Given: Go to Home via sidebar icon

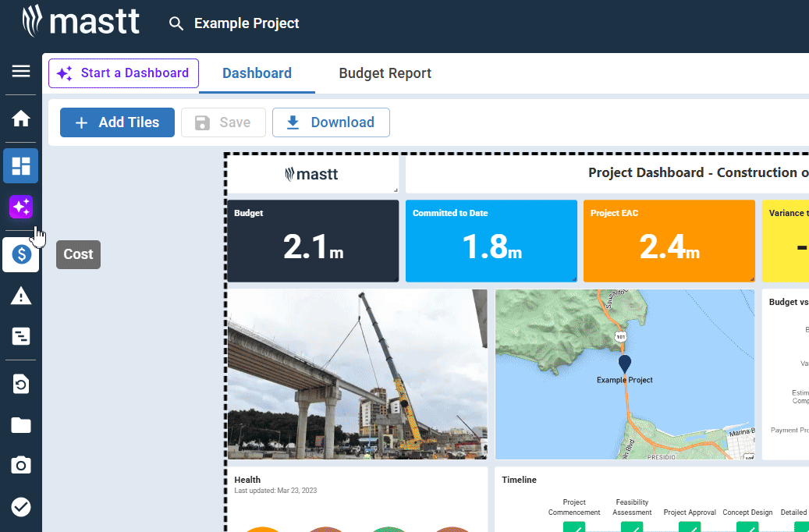Looking at the screenshot, I should tap(21, 119).
